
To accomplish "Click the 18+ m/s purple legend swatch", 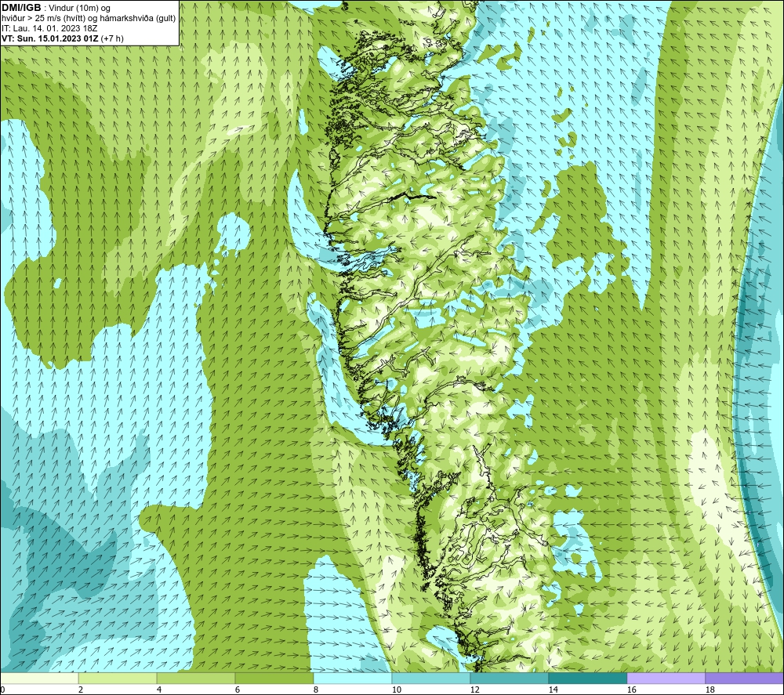I will tap(744, 678).
